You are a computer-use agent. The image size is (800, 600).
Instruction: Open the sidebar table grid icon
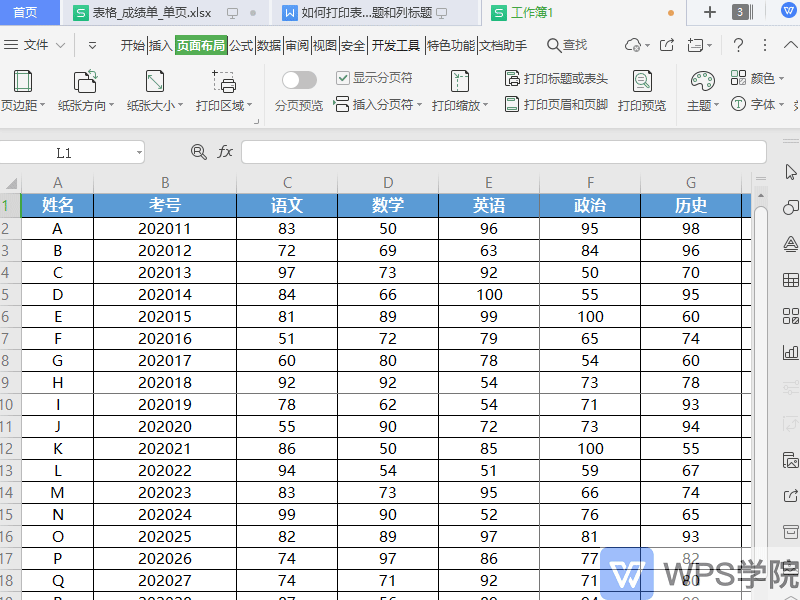click(790, 280)
